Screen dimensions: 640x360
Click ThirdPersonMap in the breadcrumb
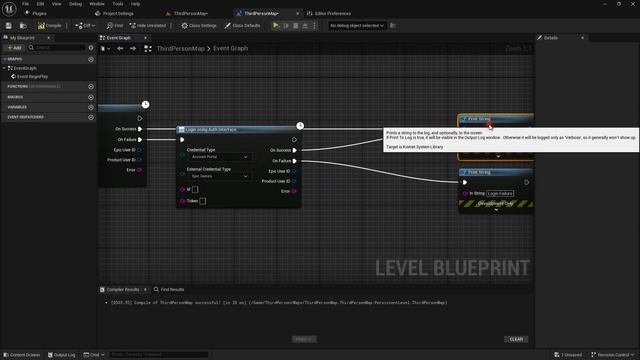[x=180, y=49]
